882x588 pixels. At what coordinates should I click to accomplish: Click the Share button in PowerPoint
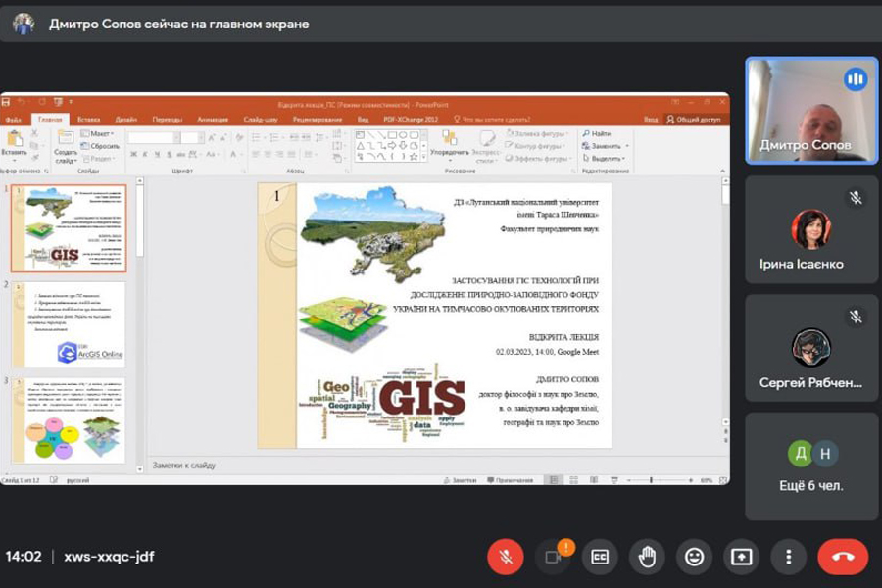[695, 120]
